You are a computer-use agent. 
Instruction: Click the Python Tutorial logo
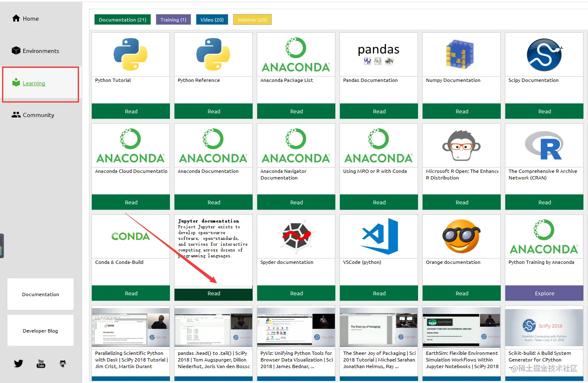[x=131, y=54]
